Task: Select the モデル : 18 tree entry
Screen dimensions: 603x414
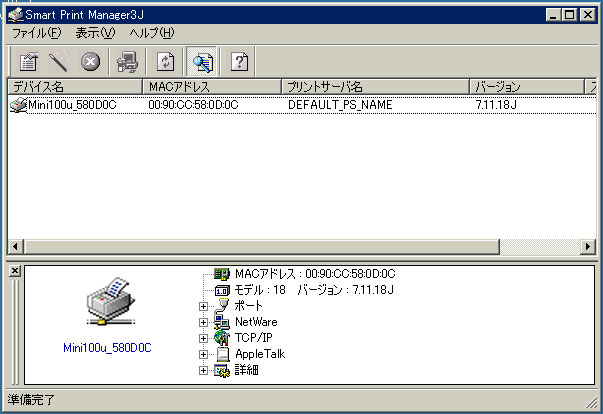Action: click(314, 290)
